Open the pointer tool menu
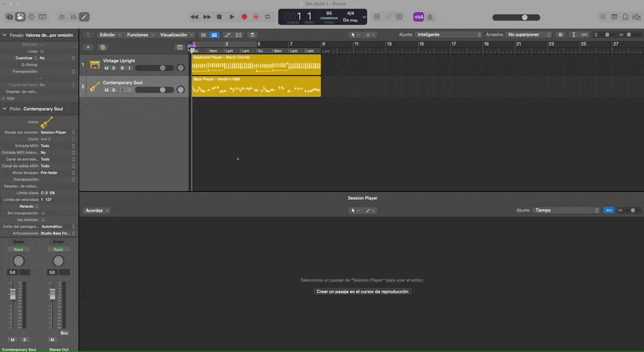This screenshot has width=644, height=352. [x=355, y=35]
